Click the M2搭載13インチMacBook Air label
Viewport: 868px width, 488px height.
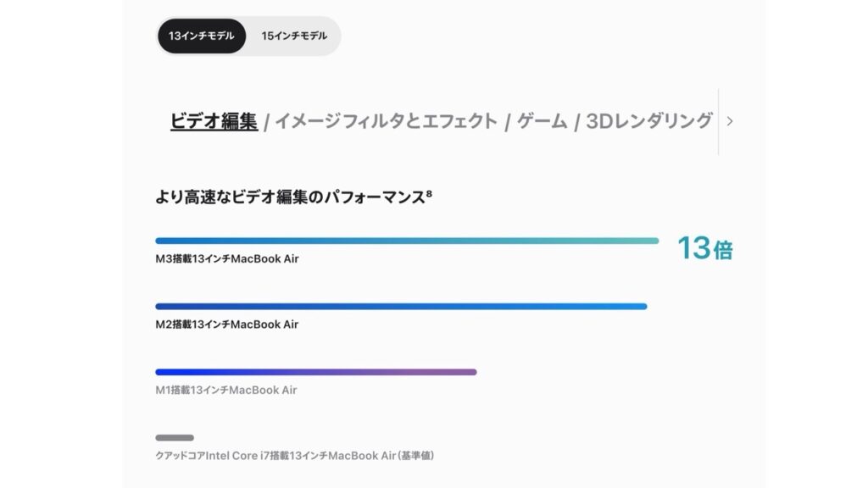pos(226,324)
